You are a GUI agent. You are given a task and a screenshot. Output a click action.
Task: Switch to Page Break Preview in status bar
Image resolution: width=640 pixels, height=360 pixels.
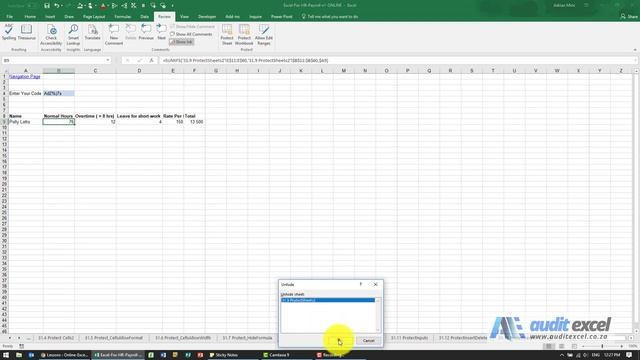point(574,346)
